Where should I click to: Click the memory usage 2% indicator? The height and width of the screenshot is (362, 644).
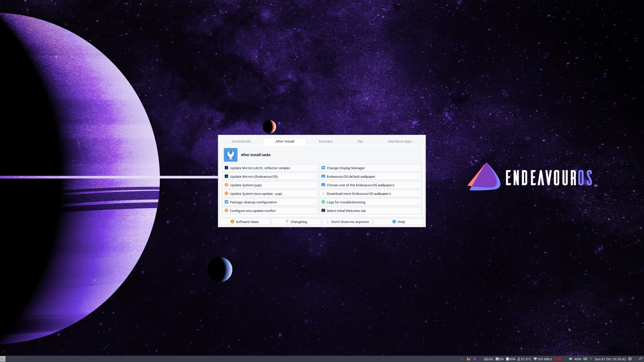click(499, 359)
